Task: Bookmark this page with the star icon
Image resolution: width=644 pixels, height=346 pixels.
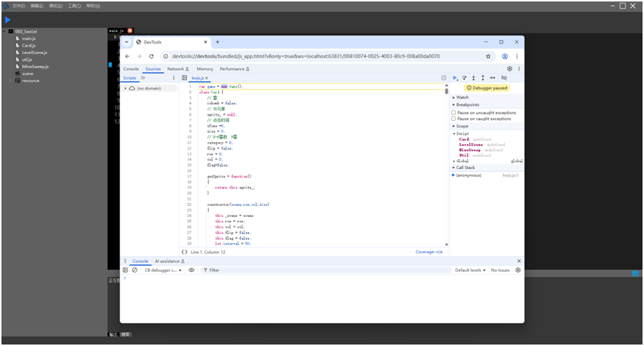Action: coord(488,56)
